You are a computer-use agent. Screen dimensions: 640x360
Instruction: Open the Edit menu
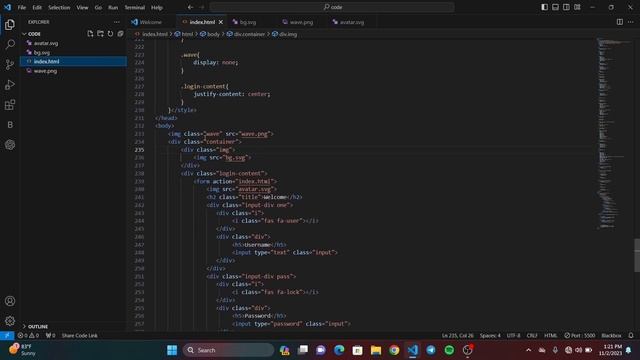pos(37,7)
